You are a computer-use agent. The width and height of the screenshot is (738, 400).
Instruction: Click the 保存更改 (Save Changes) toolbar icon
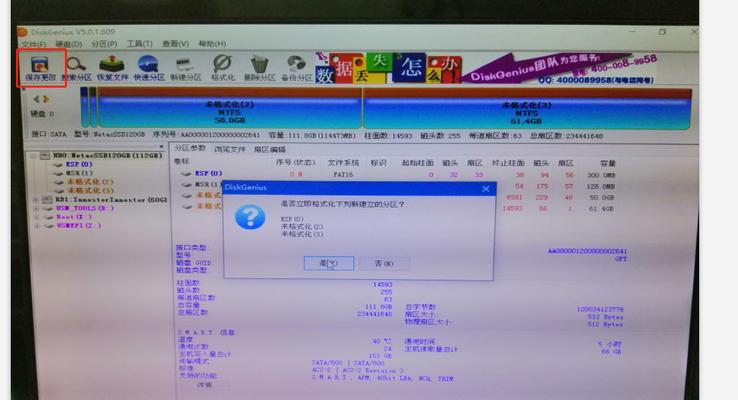point(40,68)
